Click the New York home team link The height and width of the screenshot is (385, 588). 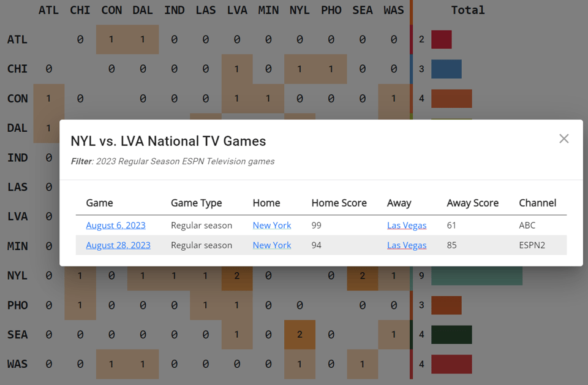click(x=272, y=225)
